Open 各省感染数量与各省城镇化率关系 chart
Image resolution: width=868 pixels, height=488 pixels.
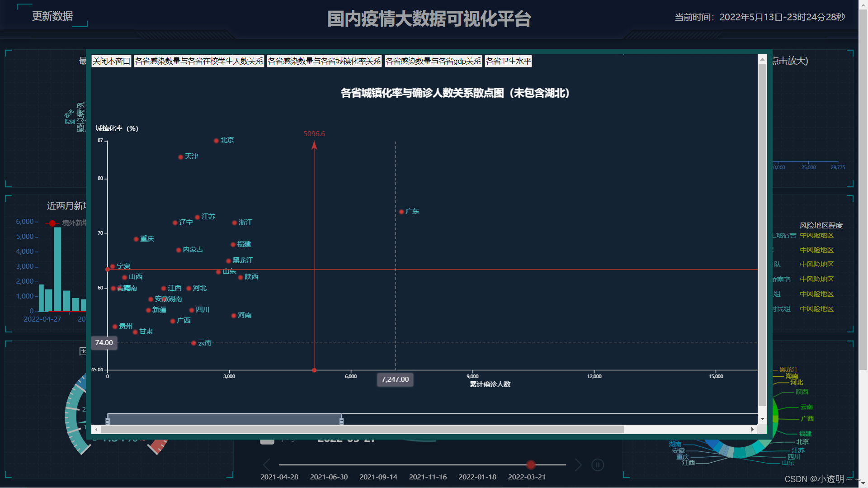[x=324, y=61]
